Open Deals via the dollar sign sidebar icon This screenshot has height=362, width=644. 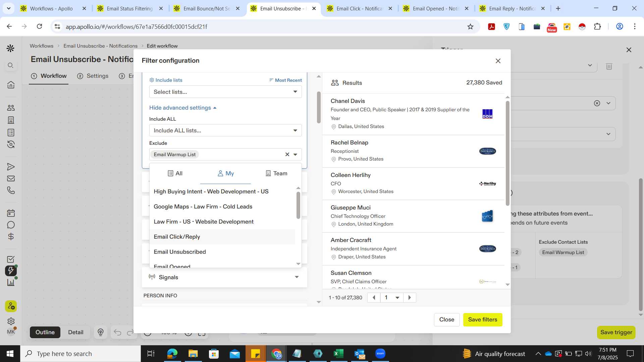pyautogui.click(x=11, y=237)
